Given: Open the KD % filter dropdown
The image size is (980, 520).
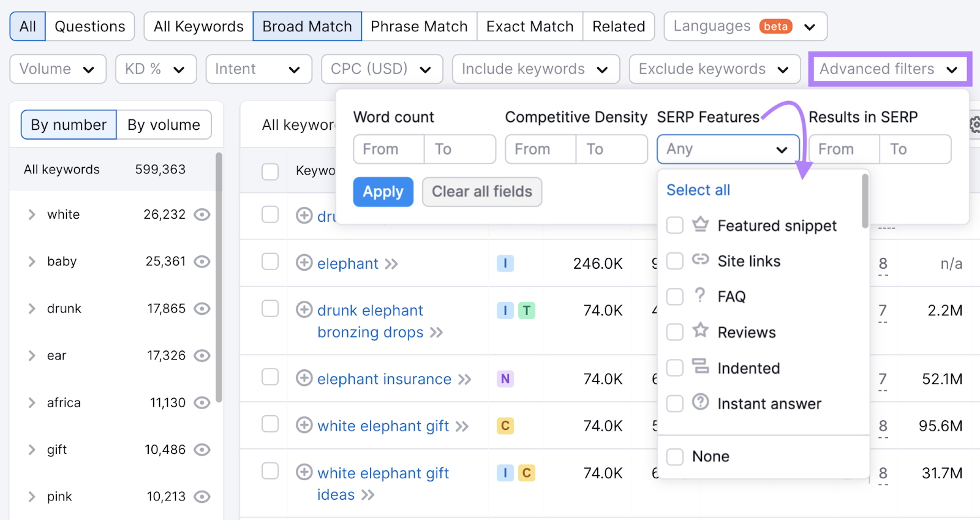Looking at the screenshot, I should click(156, 69).
